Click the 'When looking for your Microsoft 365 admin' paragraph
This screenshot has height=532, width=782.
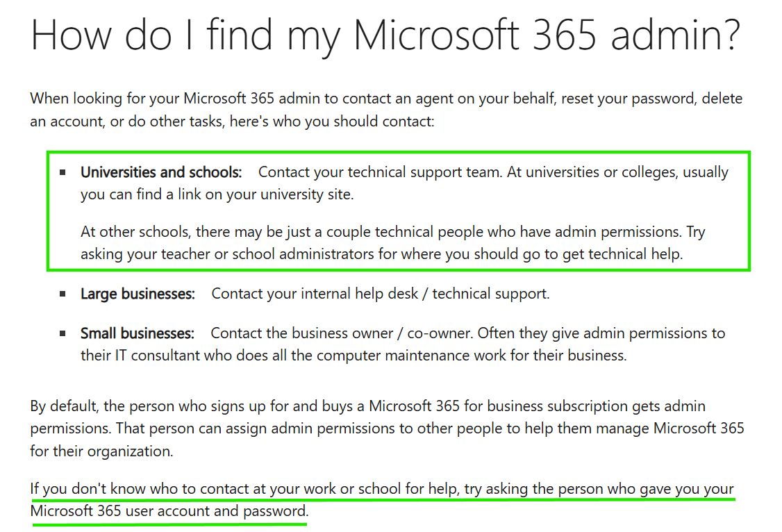tap(386, 110)
